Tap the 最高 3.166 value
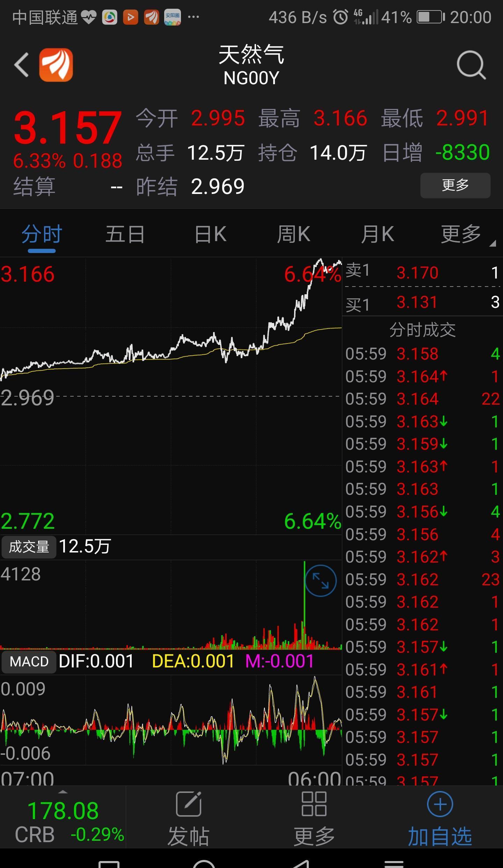Screen dimensions: 503x868 click(x=340, y=118)
